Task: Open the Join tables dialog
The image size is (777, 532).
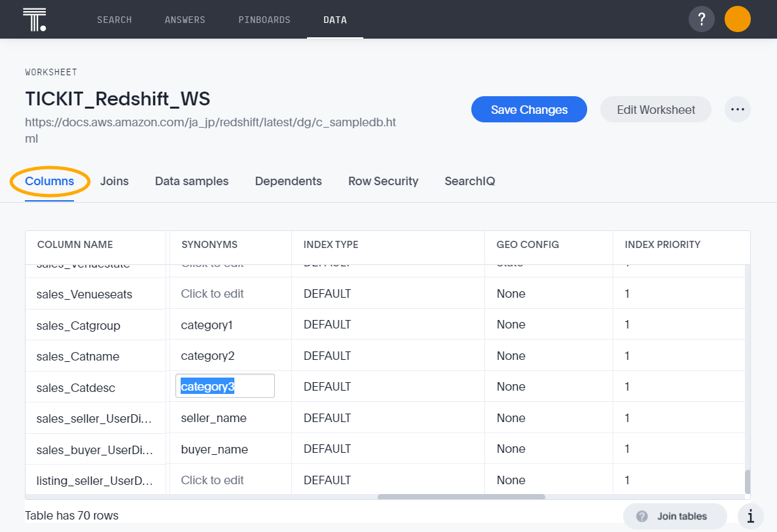Action: (675, 516)
